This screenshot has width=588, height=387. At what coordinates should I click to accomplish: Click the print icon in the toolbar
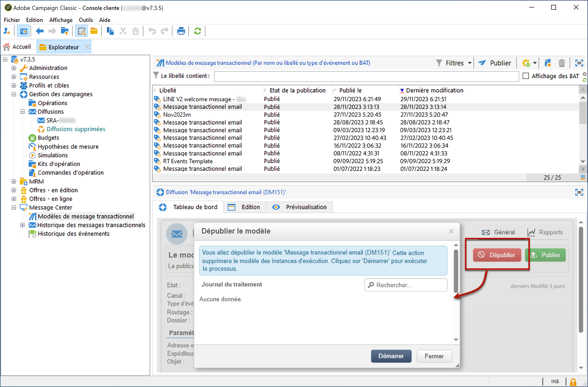point(181,31)
